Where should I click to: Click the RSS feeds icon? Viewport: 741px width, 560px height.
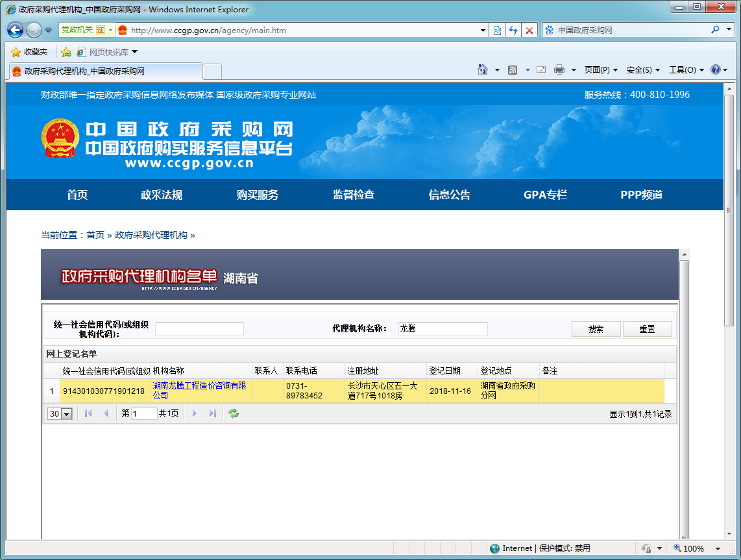(x=513, y=70)
